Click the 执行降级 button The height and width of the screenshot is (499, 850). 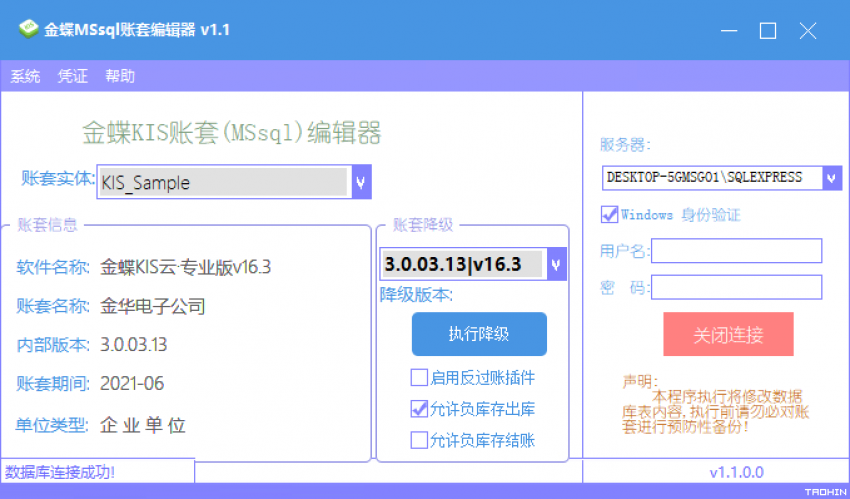point(479,334)
